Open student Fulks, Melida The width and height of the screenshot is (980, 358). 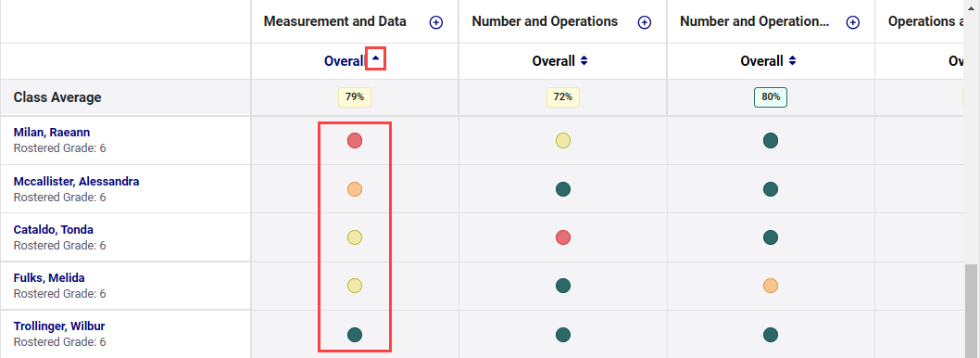coord(49,278)
